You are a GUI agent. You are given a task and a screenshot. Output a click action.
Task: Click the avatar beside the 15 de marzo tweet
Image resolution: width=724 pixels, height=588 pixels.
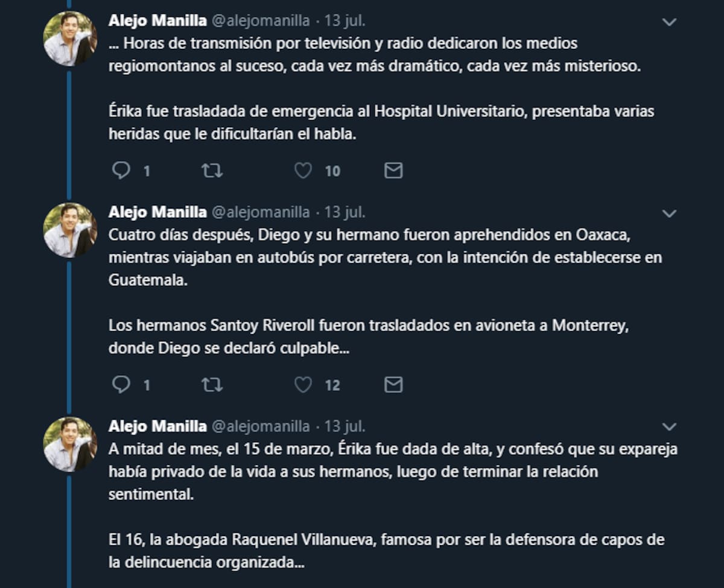70,444
